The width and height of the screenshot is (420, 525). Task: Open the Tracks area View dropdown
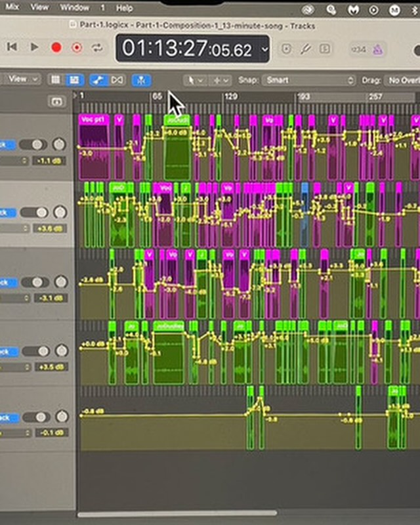(x=23, y=79)
